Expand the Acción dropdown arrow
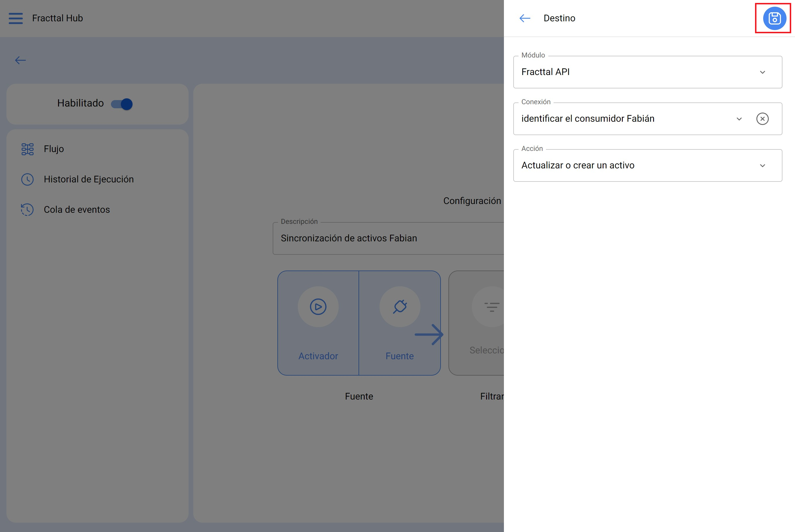 (x=762, y=165)
